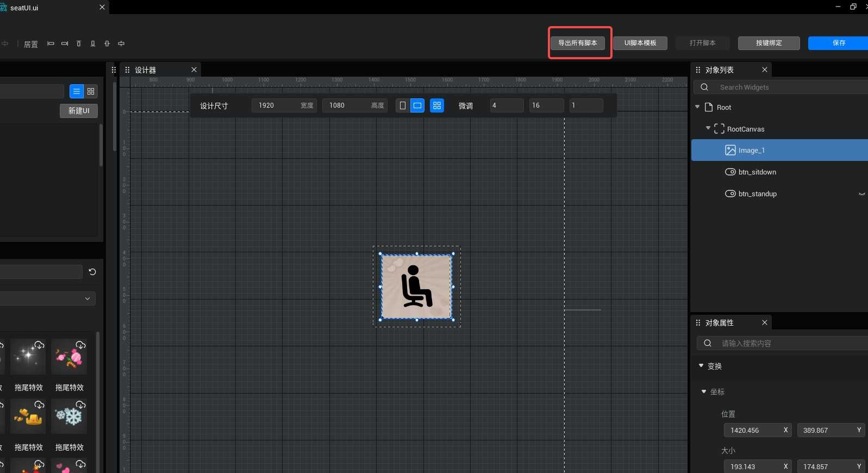Click the RootCanvas bracket icon
Image resolution: width=868 pixels, height=473 pixels.
point(719,129)
